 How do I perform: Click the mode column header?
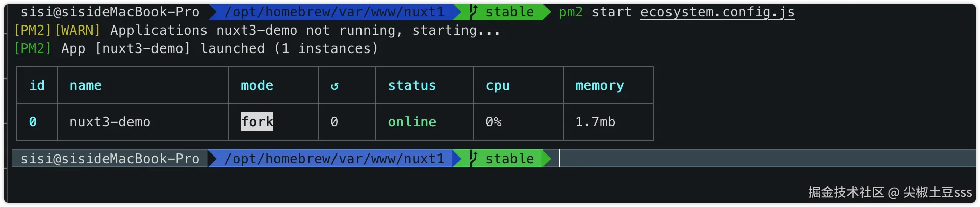[x=257, y=85]
